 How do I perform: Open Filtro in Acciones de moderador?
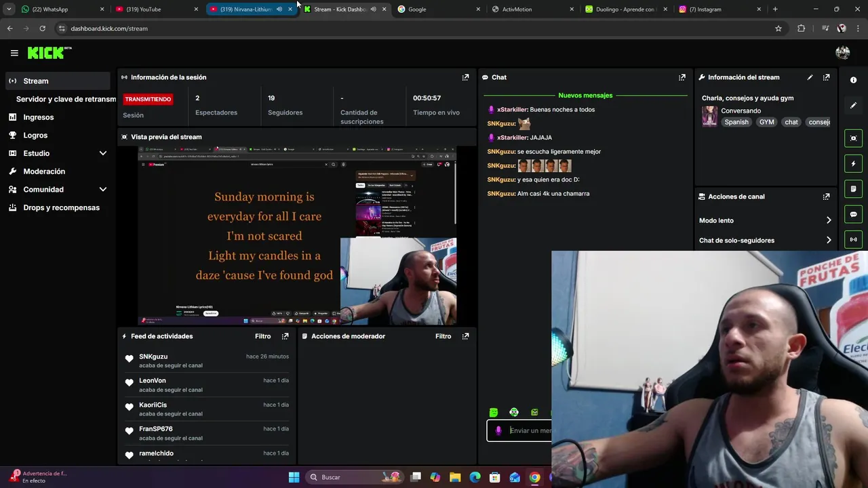pos(443,336)
